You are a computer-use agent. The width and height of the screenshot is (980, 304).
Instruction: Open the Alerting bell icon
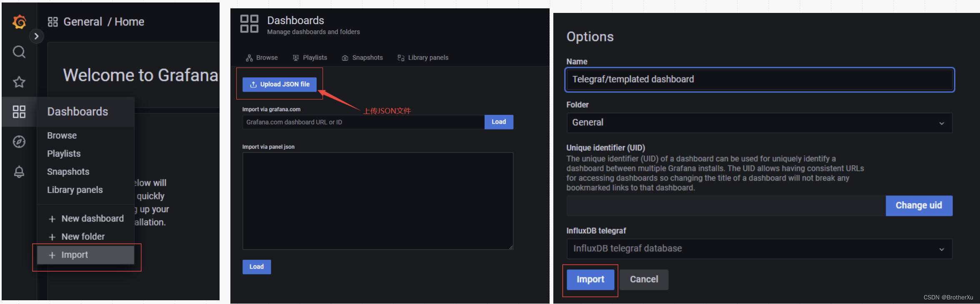(19, 172)
